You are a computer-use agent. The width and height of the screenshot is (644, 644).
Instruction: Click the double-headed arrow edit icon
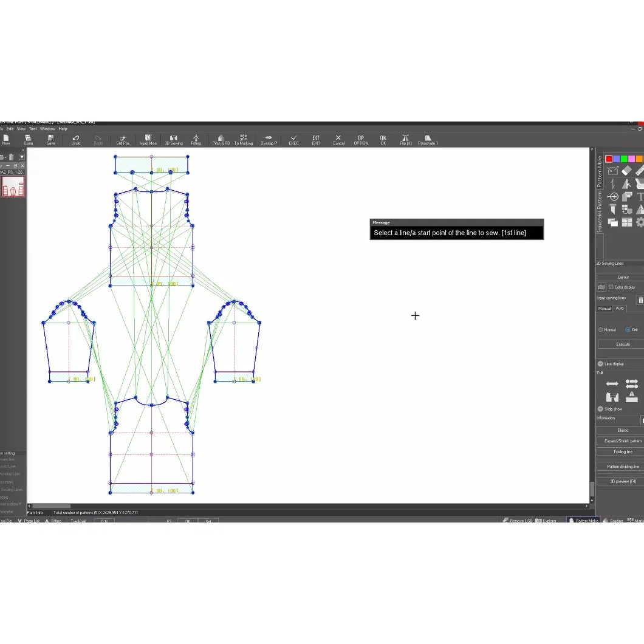pyautogui.click(x=612, y=383)
